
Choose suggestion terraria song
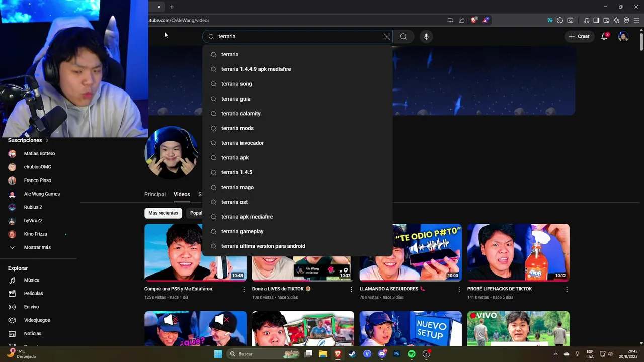point(297,84)
